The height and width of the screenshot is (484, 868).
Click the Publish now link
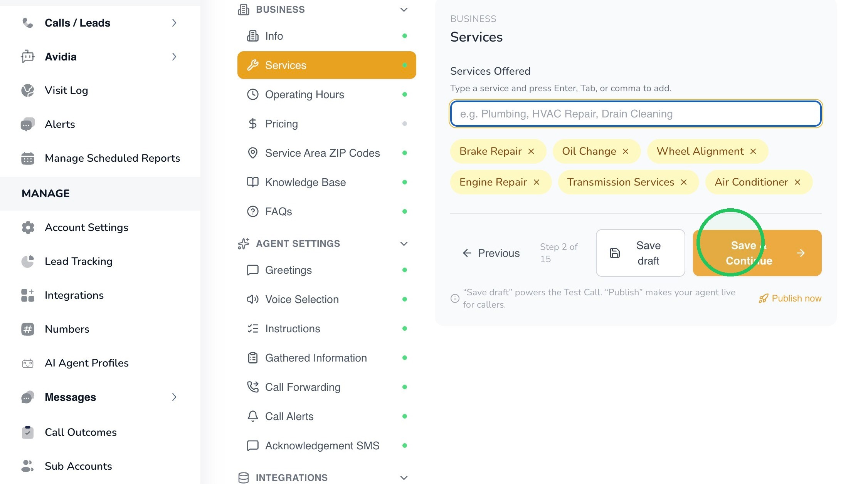click(790, 298)
